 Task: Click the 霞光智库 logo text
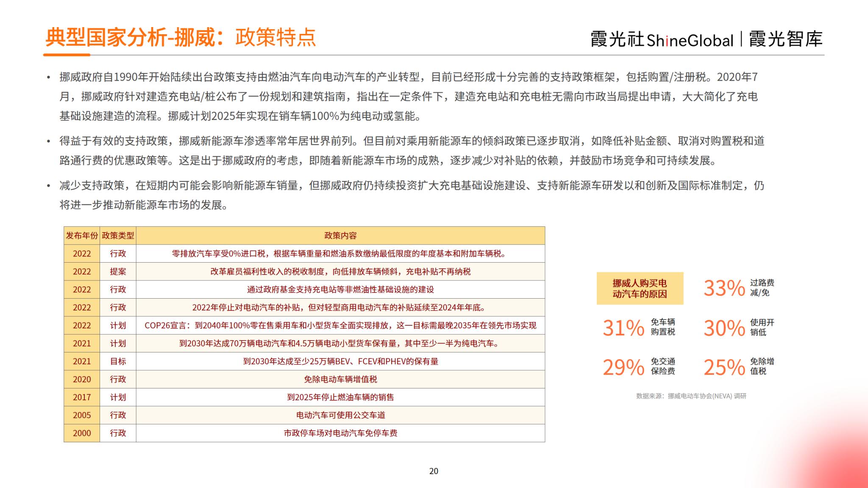[785, 39]
